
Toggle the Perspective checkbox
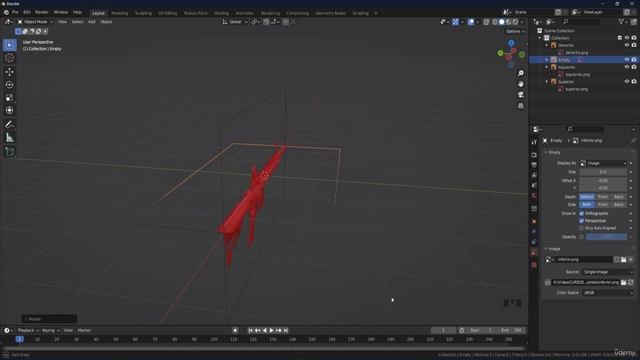coord(582,221)
